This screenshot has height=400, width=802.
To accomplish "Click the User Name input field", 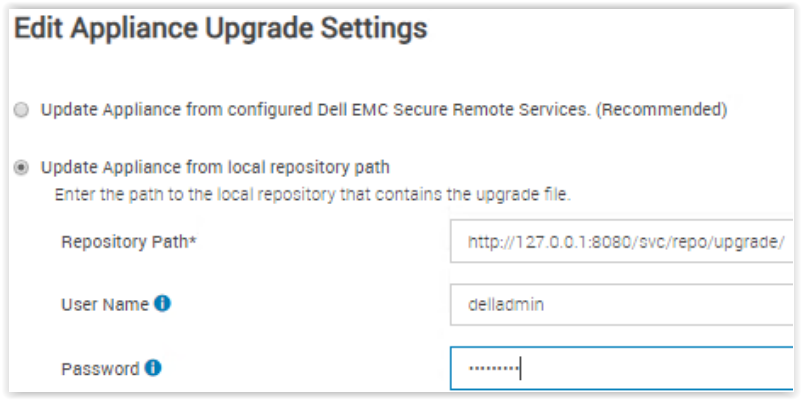I will [620, 305].
